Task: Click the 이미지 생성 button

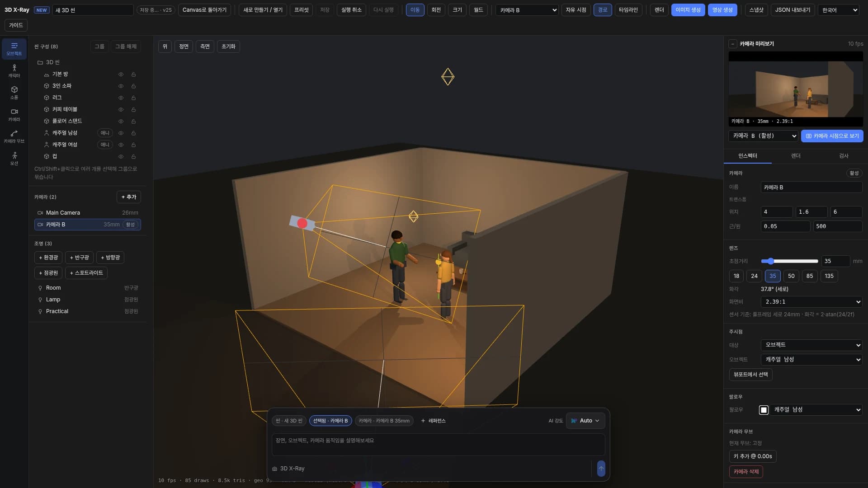Action: pyautogui.click(x=688, y=10)
